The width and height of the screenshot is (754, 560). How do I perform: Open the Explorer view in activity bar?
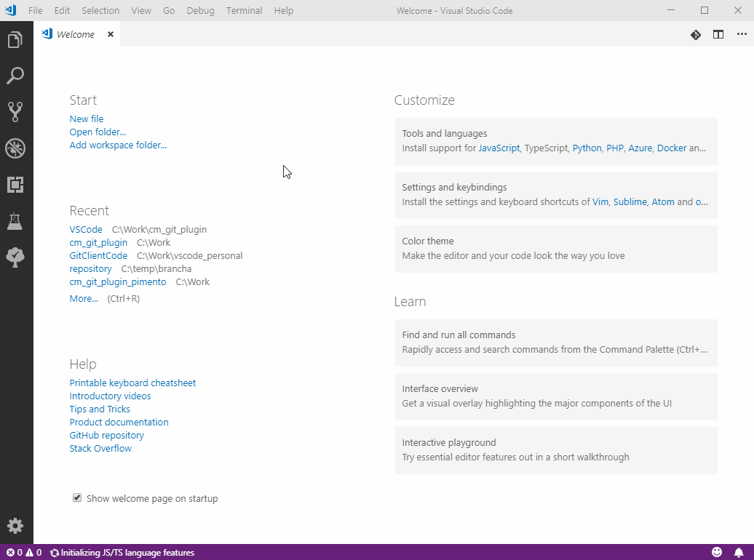[x=15, y=40]
